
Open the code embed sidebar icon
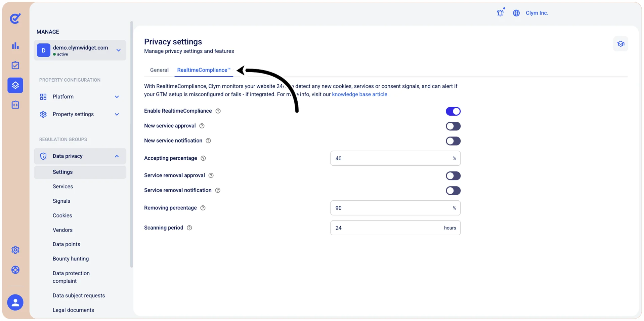coord(15,105)
